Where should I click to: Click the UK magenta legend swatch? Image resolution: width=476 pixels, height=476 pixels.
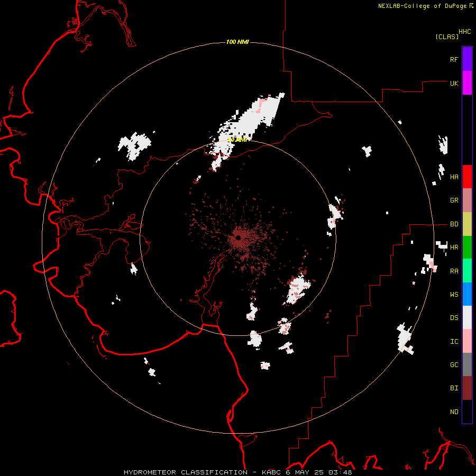click(467, 83)
